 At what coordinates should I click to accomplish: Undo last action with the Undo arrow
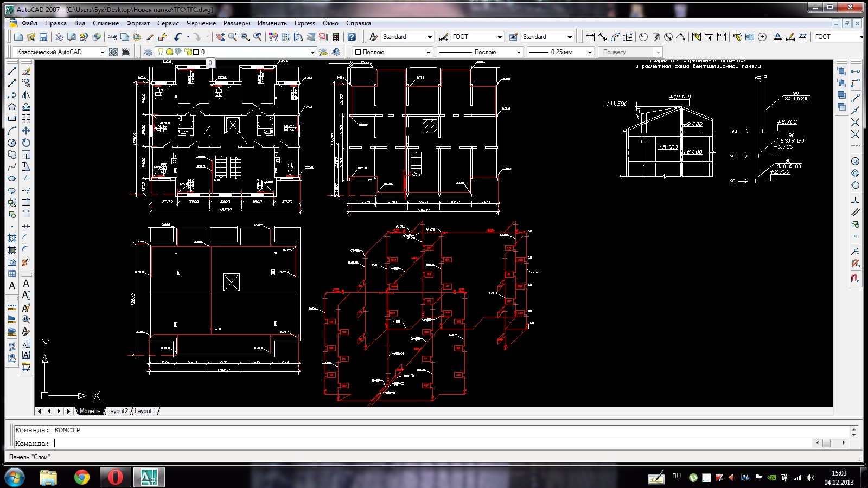pos(177,37)
